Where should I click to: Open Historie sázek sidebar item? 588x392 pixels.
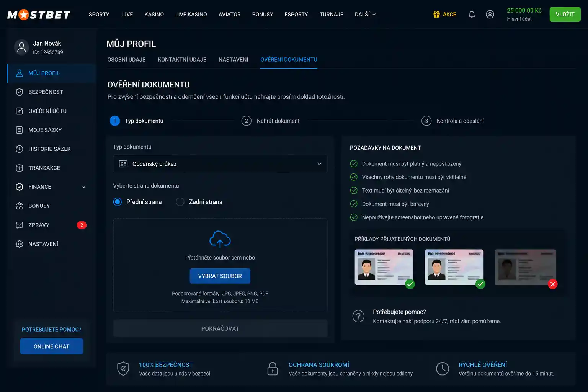point(51,149)
